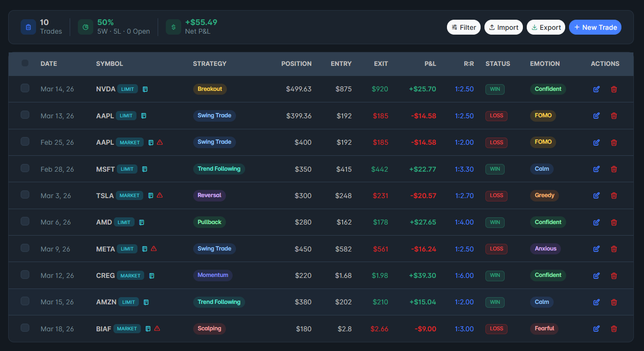The height and width of the screenshot is (351, 644).
Task: Edit the AMD trade
Action: [596, 222]
